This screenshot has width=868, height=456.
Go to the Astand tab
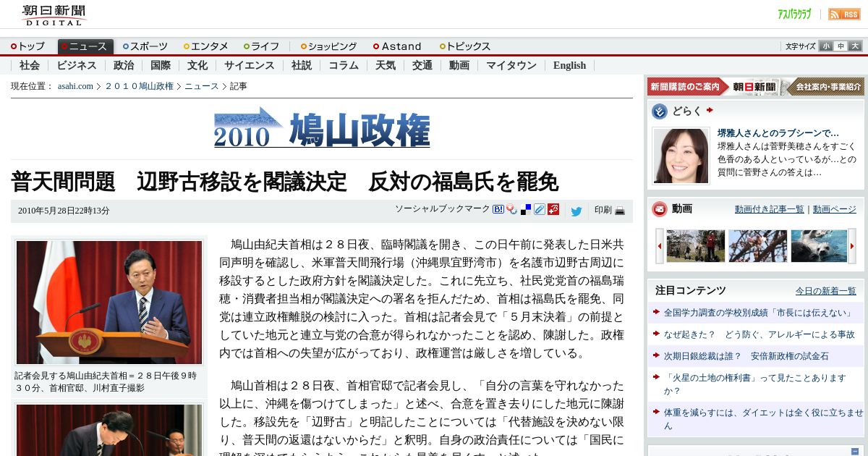pyautogui.click(x=397, y=46)
